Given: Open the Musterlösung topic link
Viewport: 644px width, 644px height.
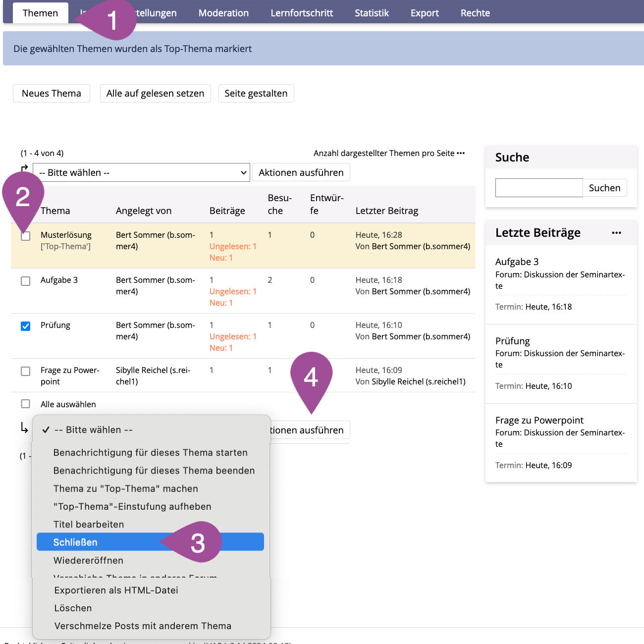Looking at the screenshot, I should coord(66,235).
